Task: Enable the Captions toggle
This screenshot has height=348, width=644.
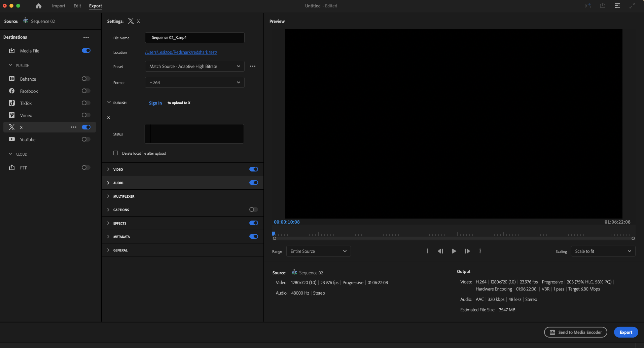Action: (254, 209)
